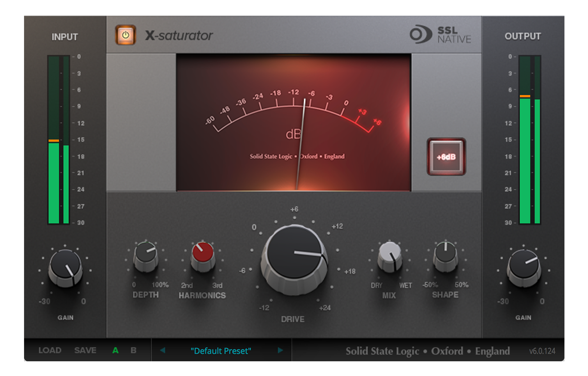This screenshot has height=376, width=588.
Task: Click the SSL Native logo
Action: pos(440,35)
